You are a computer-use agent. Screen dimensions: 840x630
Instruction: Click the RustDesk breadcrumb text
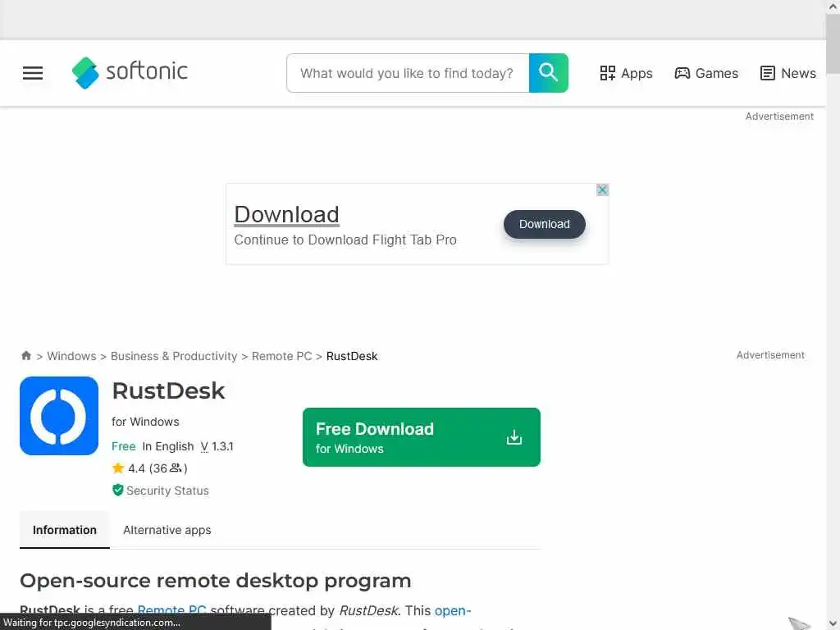click(352, 356)
